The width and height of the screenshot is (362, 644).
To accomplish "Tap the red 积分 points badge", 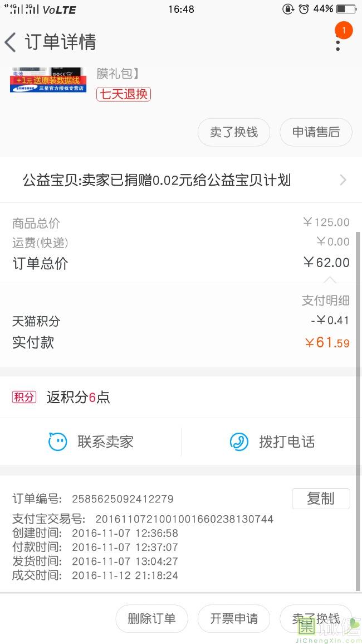I will (24, 397).
